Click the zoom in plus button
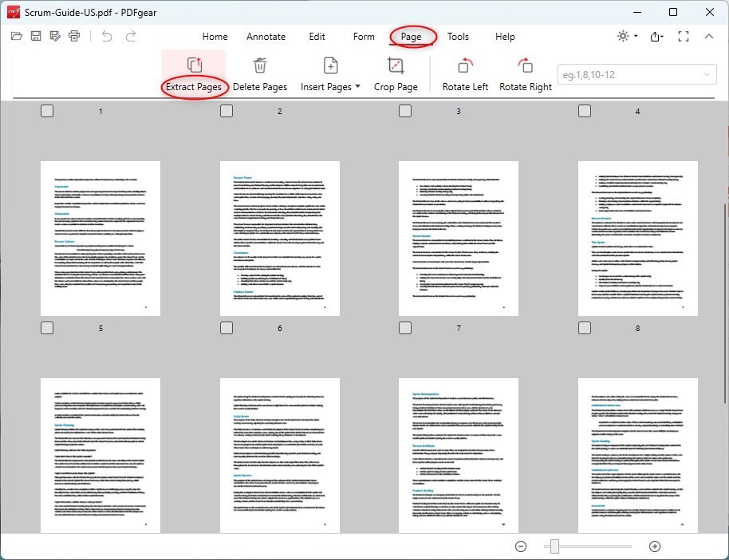Screen dimensions: 729x560 (x=655, y=546)
